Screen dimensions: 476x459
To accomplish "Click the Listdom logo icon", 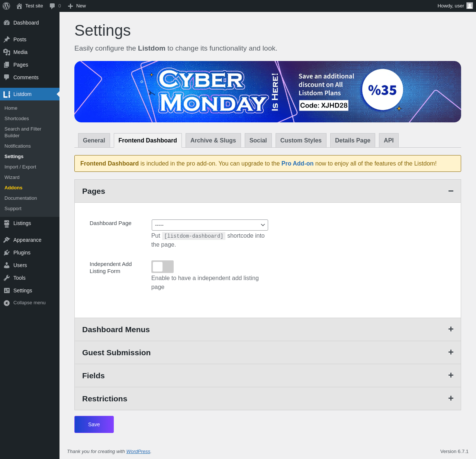I will click(x=7, y=94).
